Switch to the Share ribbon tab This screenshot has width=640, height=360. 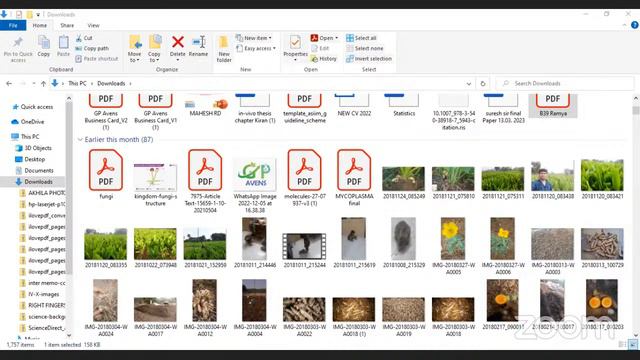coord(67,25)
